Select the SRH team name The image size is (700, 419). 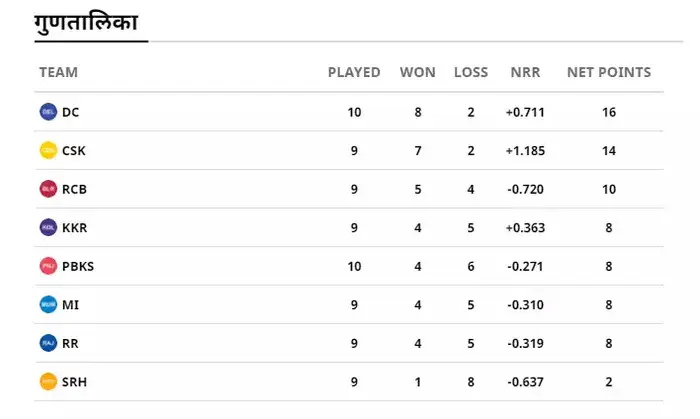tap(75, 381)
